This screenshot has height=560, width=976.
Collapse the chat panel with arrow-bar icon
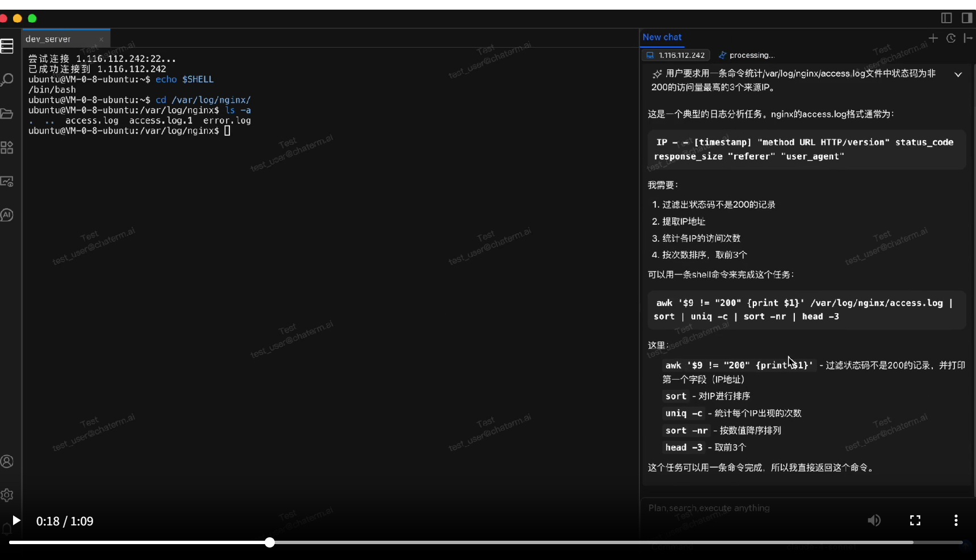(968, 38)
